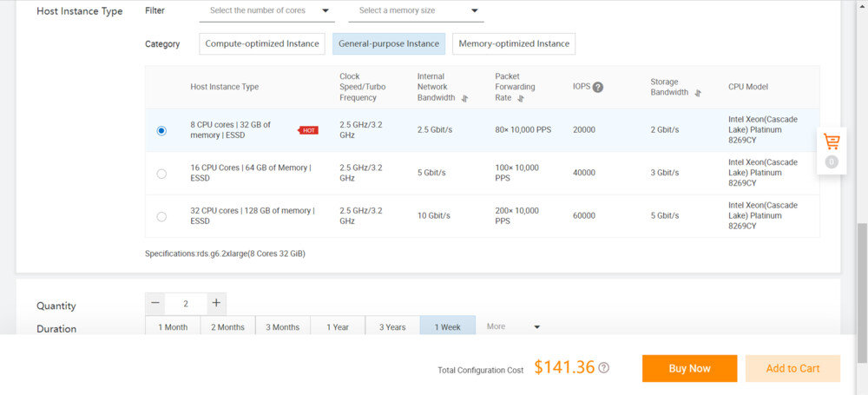Switch to Compute-optimized Instance category
The width and height of the screenshot is (868, 395).
262,43
